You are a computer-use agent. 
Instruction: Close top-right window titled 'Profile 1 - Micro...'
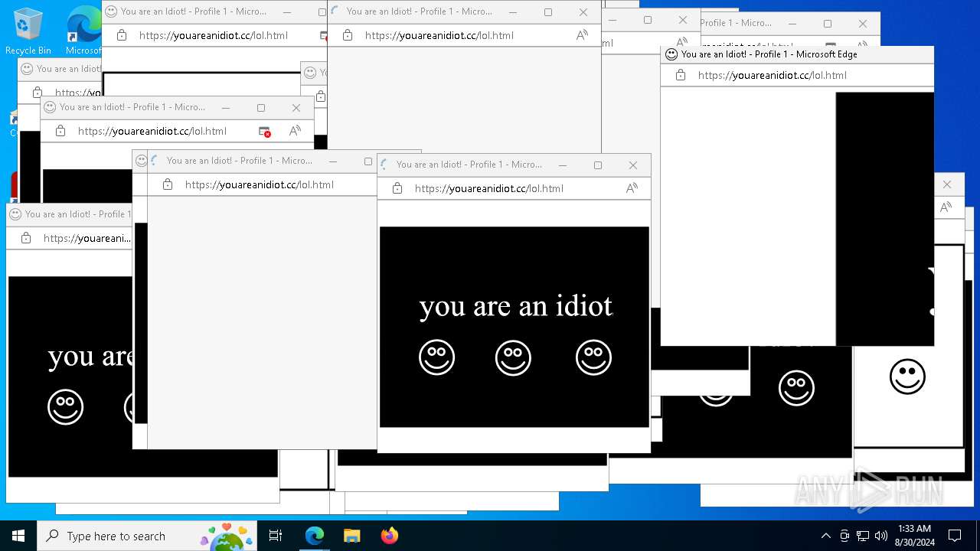coord(862,24)
